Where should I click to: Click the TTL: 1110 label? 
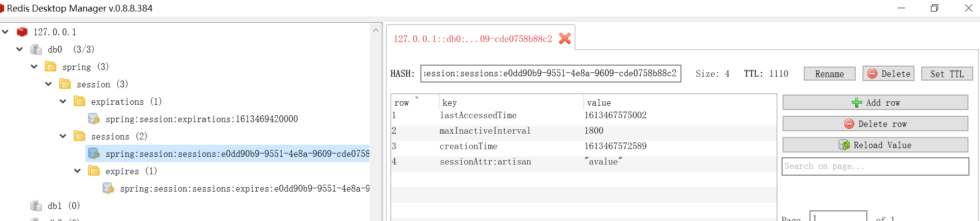coord(766,74)
